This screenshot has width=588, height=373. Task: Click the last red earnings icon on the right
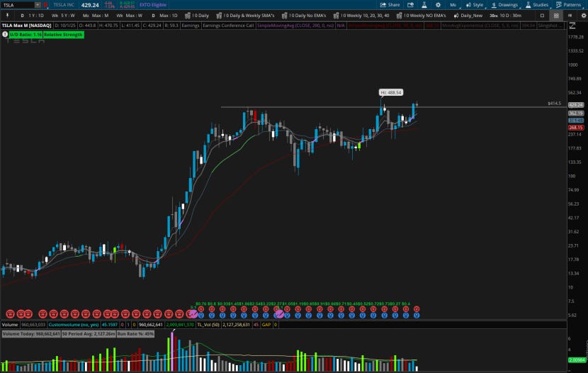pyautogui.click(x=417, y=309)
